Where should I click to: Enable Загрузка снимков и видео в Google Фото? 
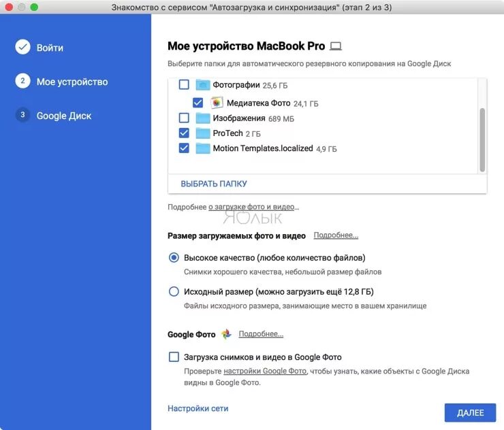(174, 357)
